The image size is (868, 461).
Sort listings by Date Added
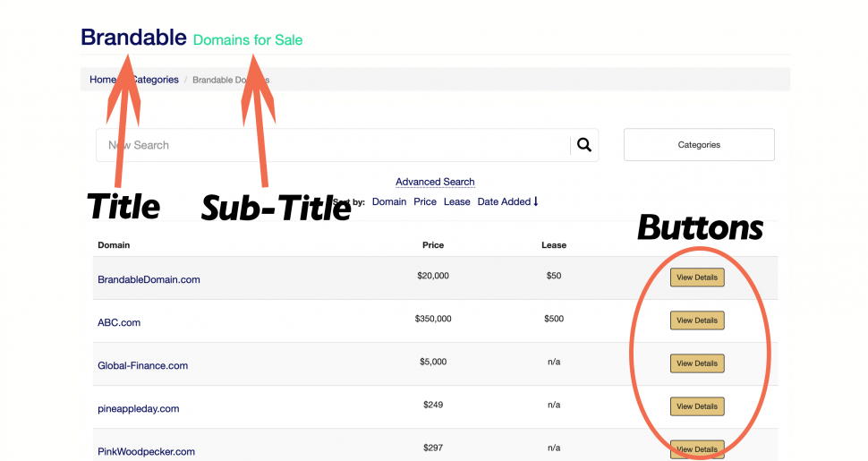(x=504, y=201)
